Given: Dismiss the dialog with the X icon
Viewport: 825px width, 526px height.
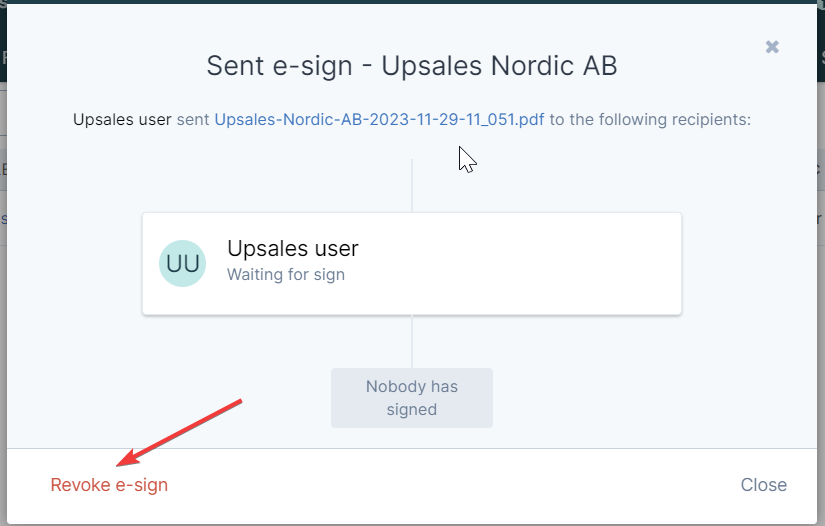Looking at the screenshot, I should click(772, 47).
